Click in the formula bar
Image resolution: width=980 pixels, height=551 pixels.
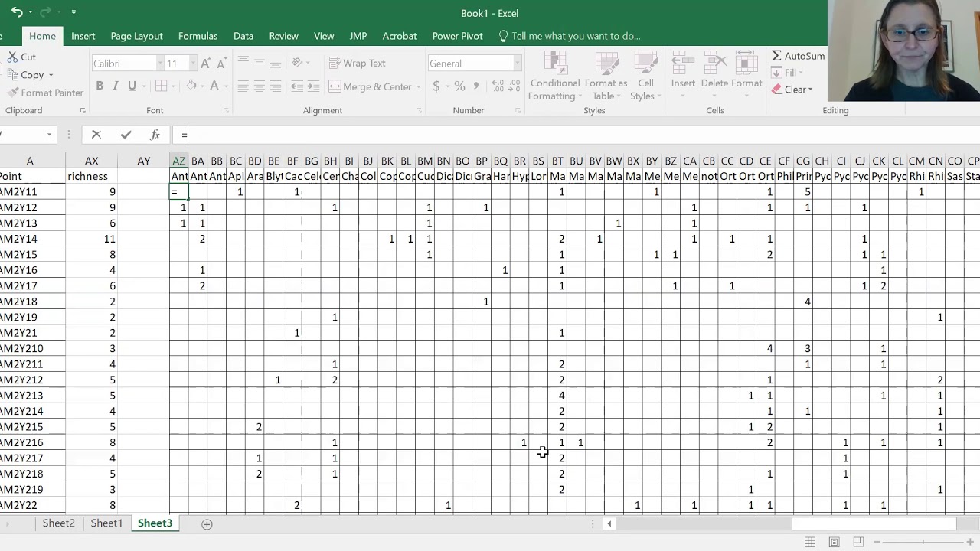574,135
